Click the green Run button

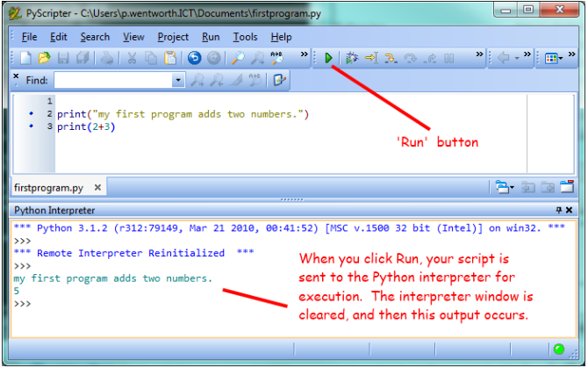click(x=328, y=58)
